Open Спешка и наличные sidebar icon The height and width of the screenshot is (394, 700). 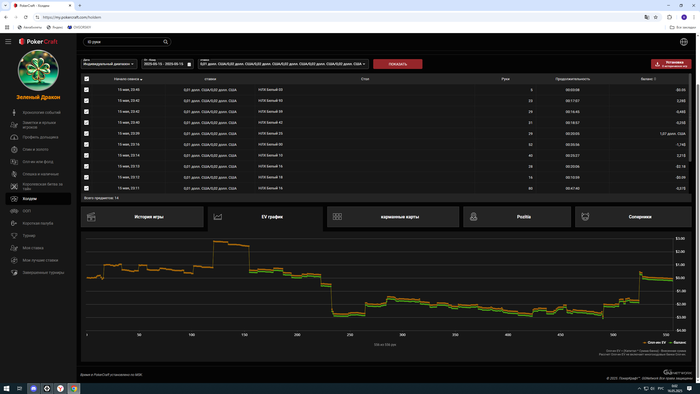click(14, 174)
